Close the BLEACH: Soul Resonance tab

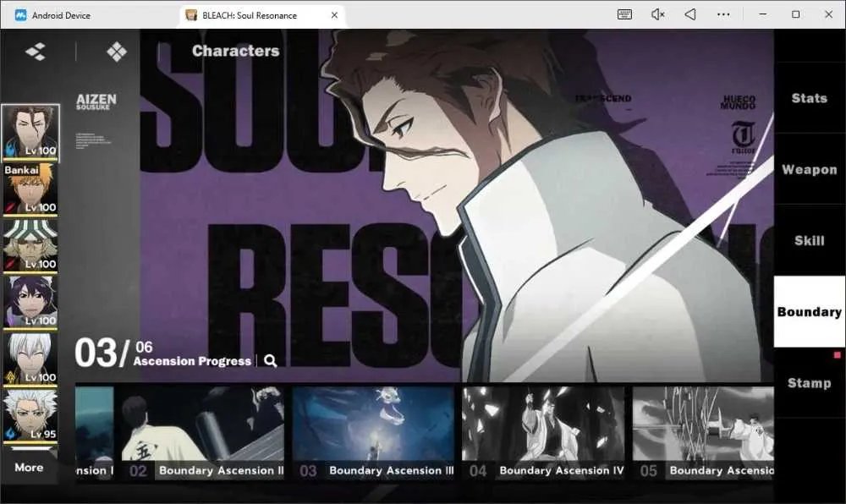pos(334,15)
